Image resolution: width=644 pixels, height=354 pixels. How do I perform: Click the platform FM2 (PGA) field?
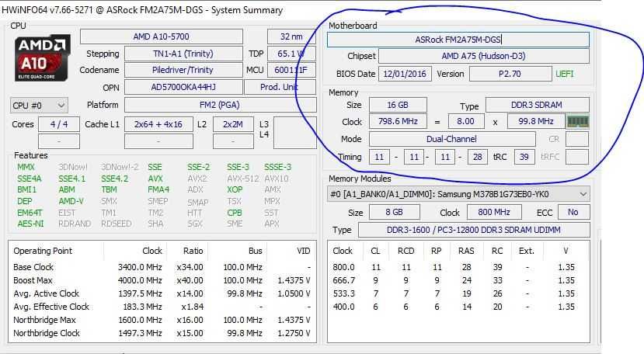pos(220,105)
